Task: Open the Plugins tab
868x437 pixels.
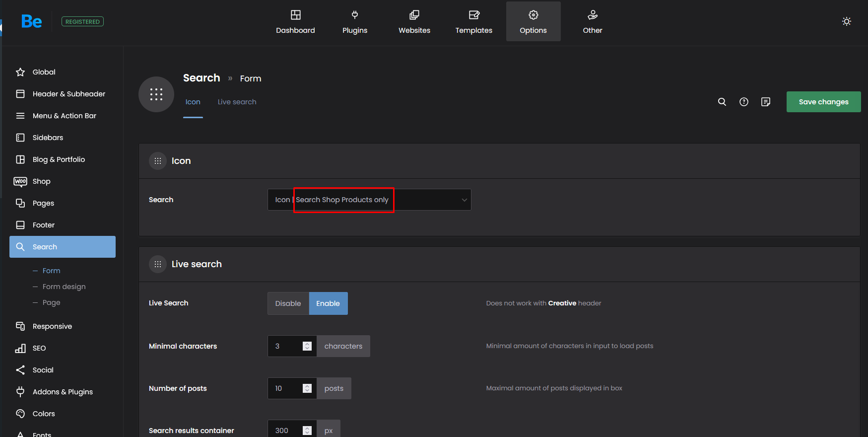Action: click(355, 22)
